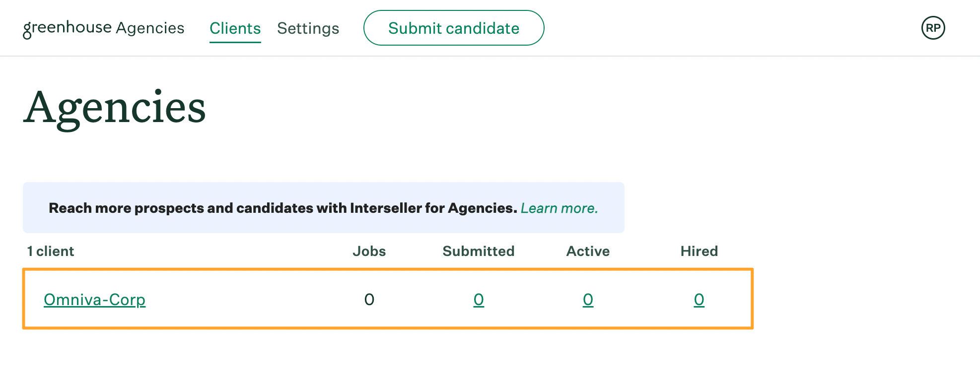Click the greenhouse Agencies logo
Screen dimensions: 980x377
click(x=104, y=28)
